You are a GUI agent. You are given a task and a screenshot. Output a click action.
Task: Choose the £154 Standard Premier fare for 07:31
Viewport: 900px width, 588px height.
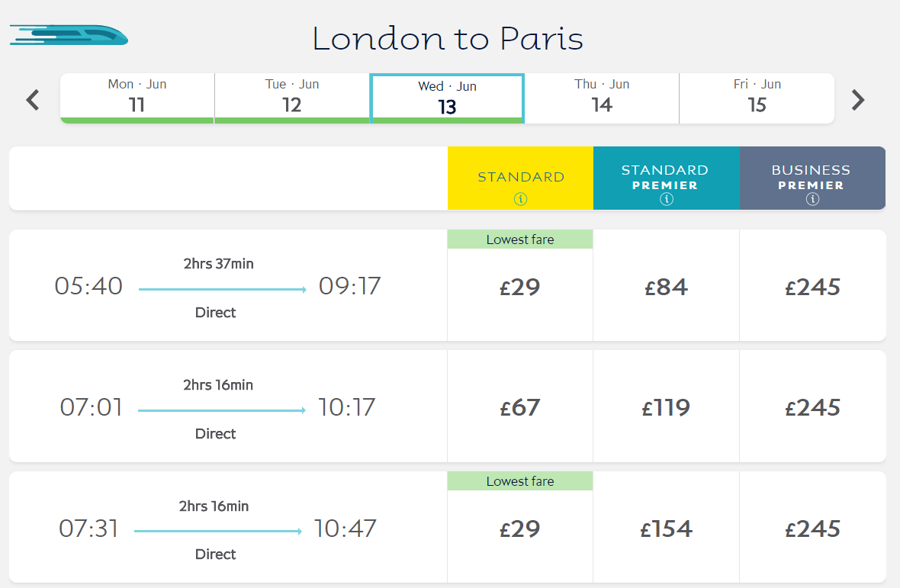(667, 528)
